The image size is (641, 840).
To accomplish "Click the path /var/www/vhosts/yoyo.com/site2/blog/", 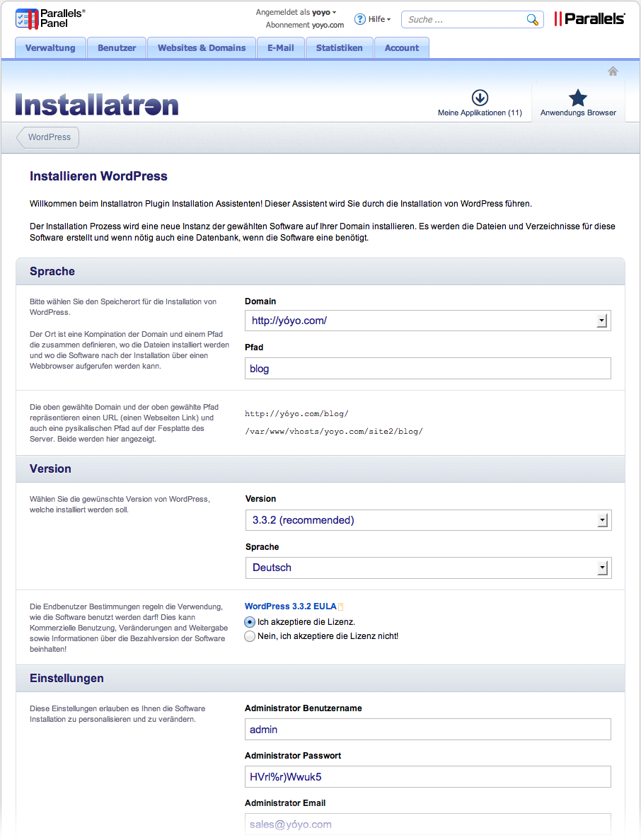I will pos(334,431).
